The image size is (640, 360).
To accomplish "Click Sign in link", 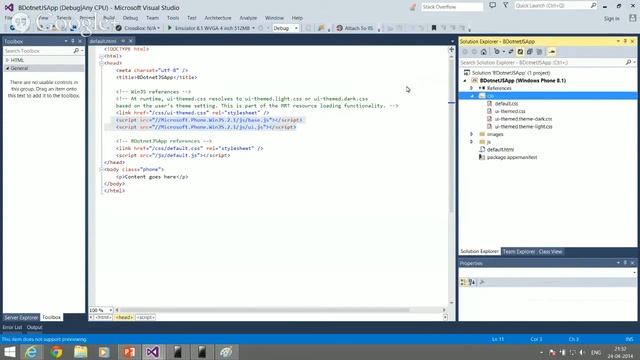I will pos(611,18).
